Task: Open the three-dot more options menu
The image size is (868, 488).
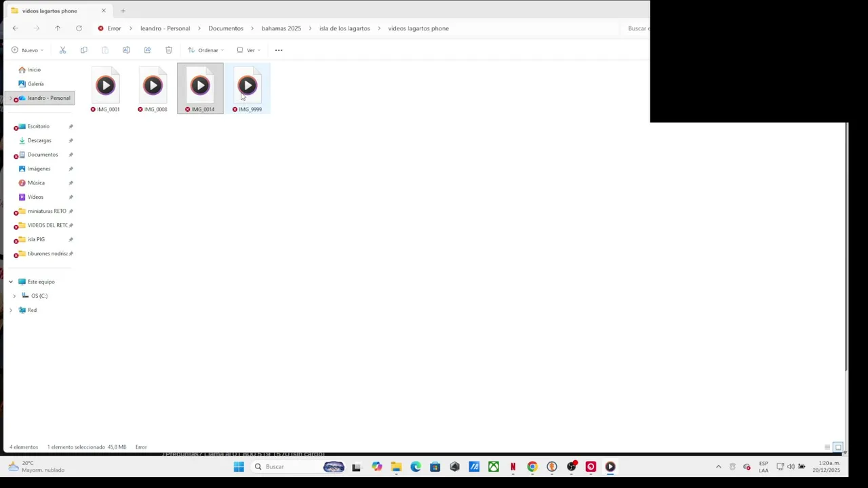Action: pyautogui.click(x=279, y=50)
